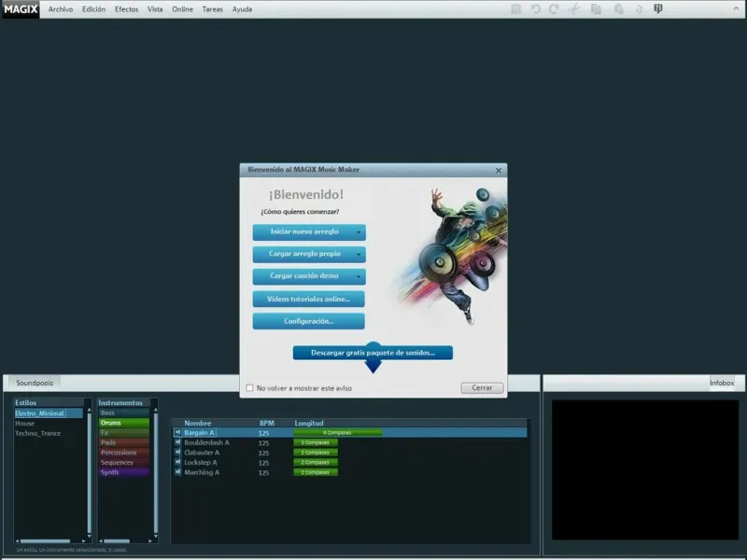Open dropdown arrow on Iniciar nuevo arreglo
The width and height of the screenshot is (747, 560).
click(x=359, y=232)
